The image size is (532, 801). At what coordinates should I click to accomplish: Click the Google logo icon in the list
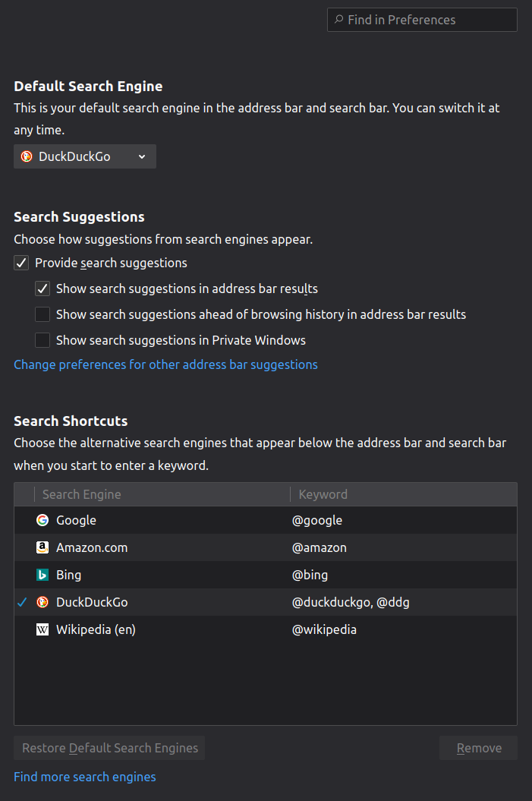[x=42, y=520]
